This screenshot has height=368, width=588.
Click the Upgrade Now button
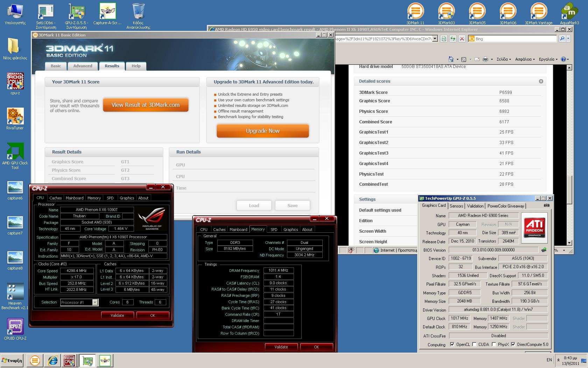[262, 131]
